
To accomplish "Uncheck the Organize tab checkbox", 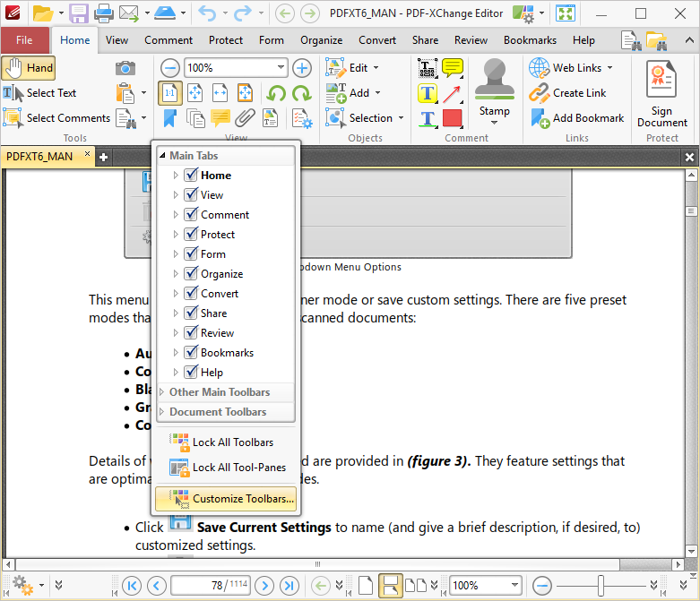I will tap(191, 274).
